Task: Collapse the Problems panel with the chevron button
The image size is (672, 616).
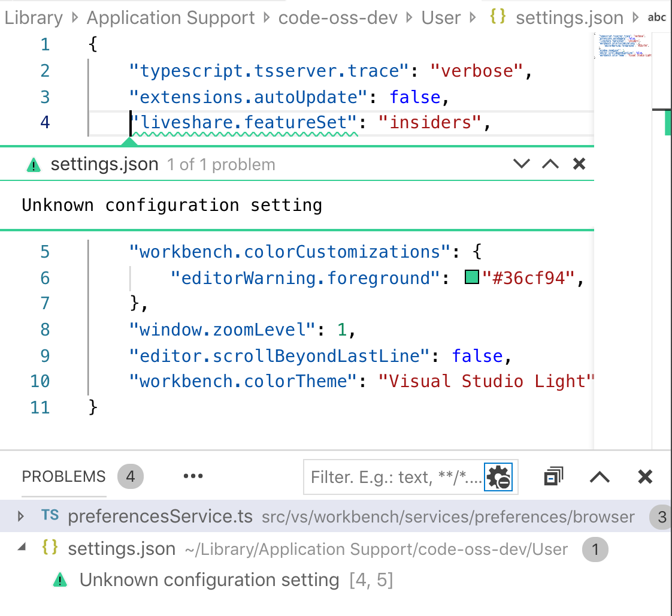Action: pyautogui.click(x=600, y=476)
